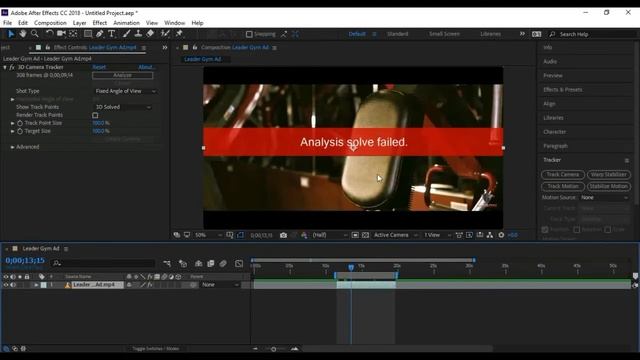The width and height of the screenshot is (640, 360).
Task: Toggle Track Point Size stopwatch
Action: point(20,123)
